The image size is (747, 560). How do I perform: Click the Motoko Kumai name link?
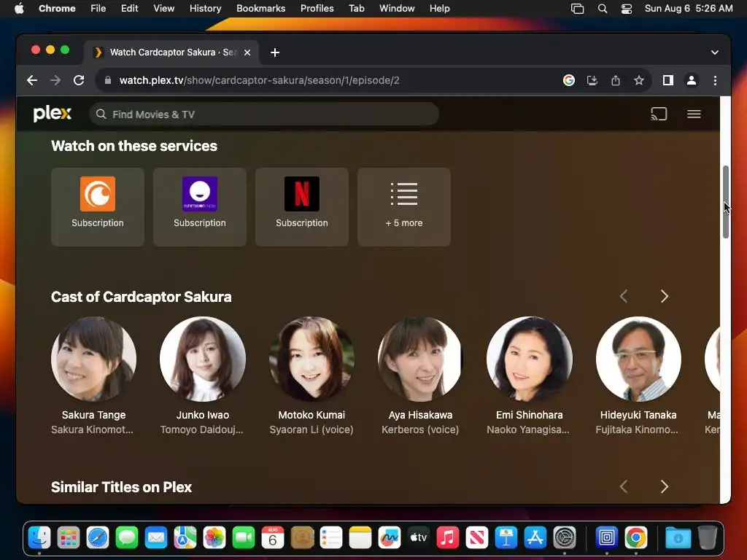tap(311, 415)
